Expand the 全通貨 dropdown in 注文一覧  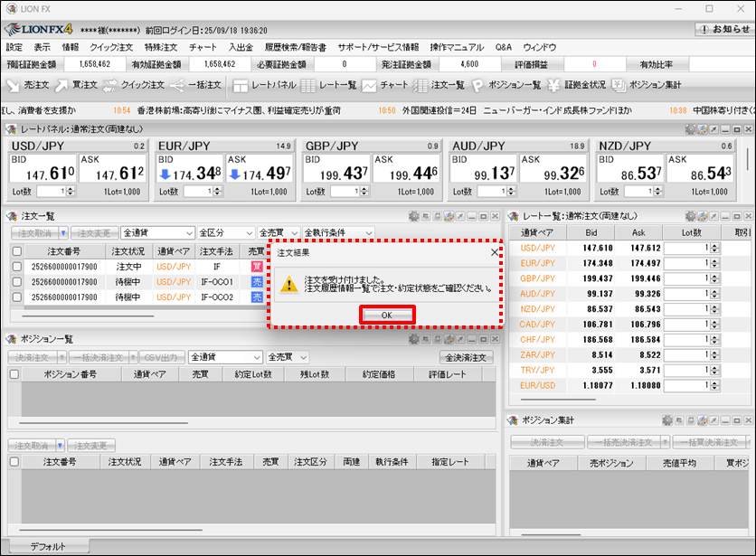pyautogui.click(x=157, y=232)
